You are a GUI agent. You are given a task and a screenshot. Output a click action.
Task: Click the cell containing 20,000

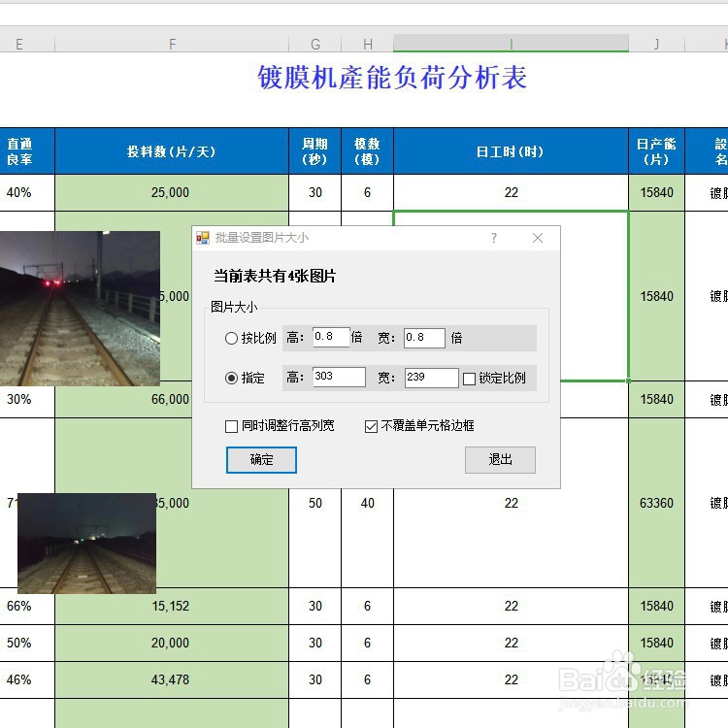[172, 643]
